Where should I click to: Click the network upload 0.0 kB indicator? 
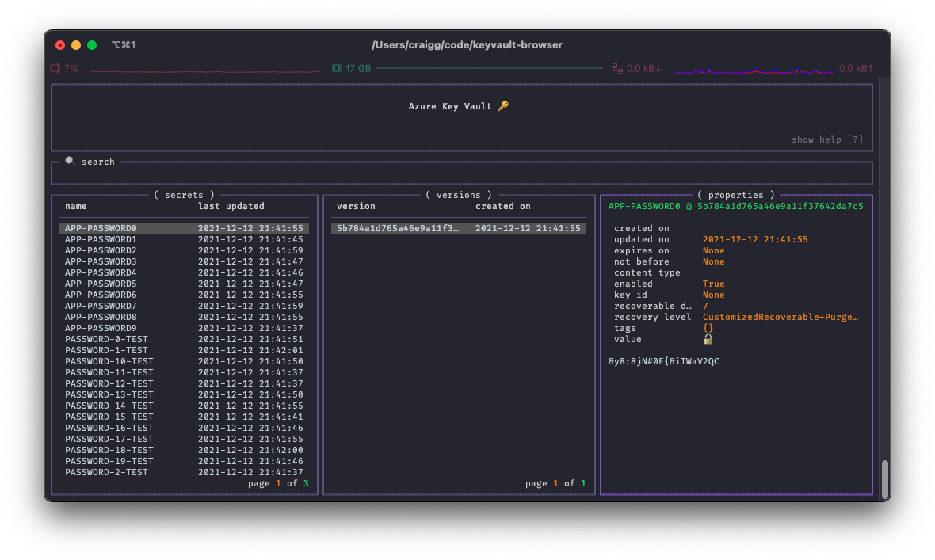[857, 68]
